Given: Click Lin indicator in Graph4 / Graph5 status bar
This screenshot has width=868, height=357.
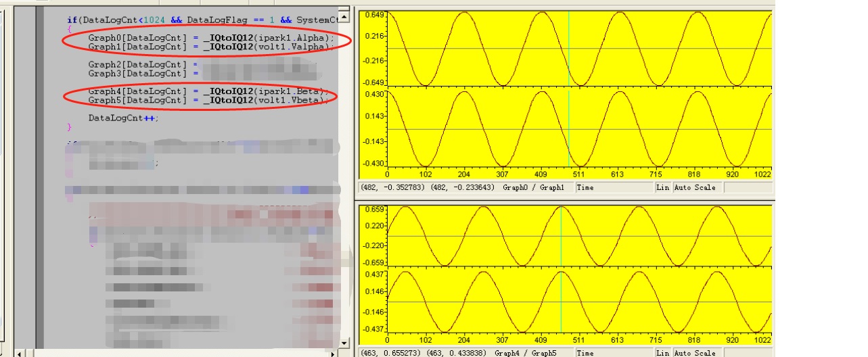Looking at the screenshot, I should [663, 353].
